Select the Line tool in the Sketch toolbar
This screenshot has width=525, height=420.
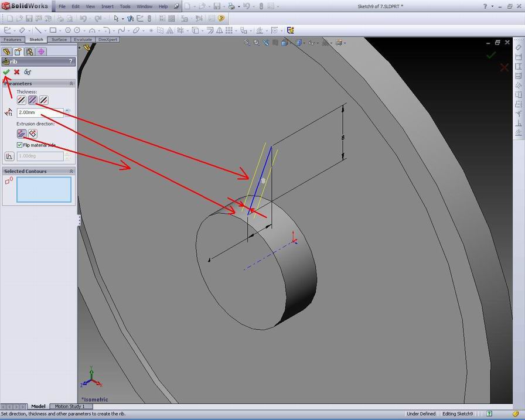37,30
